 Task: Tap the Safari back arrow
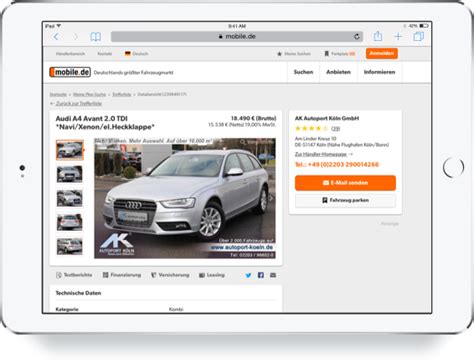[56, 37]
